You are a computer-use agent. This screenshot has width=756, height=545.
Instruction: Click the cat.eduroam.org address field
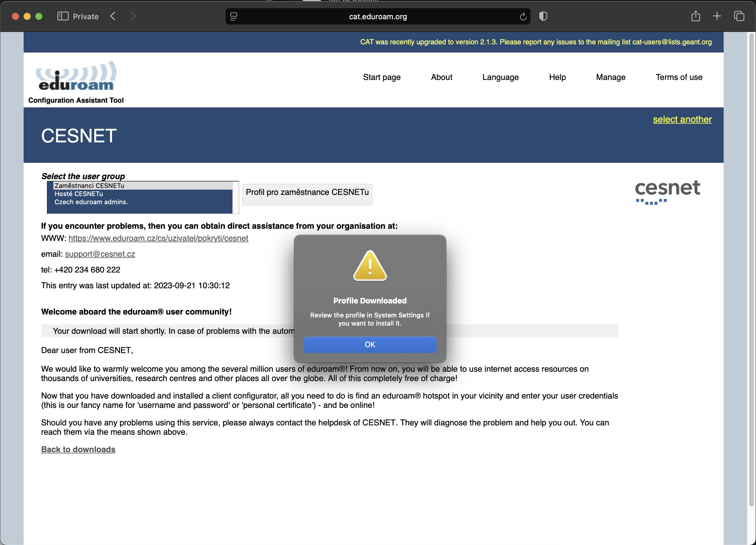pyautogui.click(x=378, y=16)
